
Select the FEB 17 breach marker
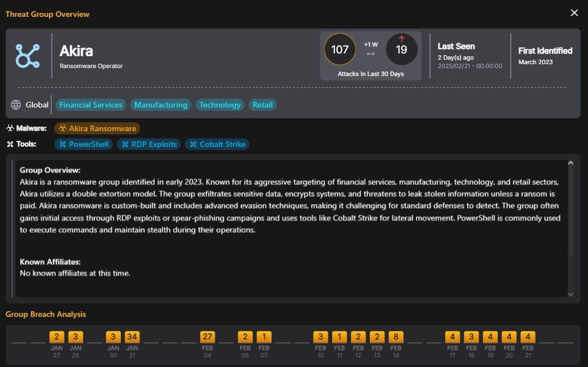pyautogui.click(x=453, y=337)
